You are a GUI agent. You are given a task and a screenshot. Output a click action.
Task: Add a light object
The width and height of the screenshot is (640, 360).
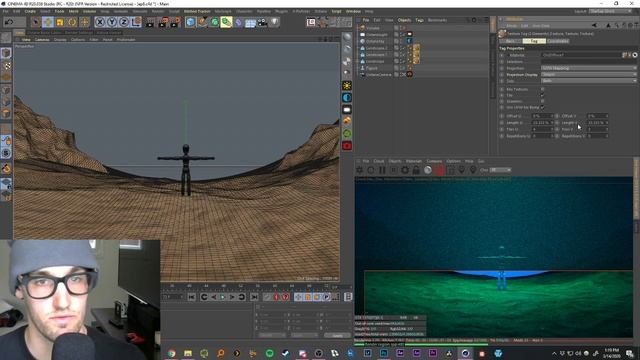tap(275, 22)
